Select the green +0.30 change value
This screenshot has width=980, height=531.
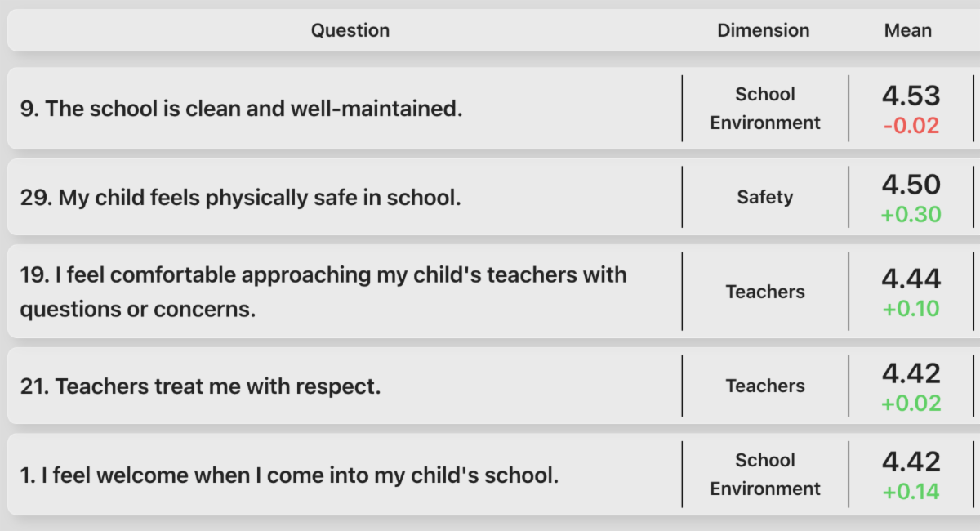coord(911,215)
